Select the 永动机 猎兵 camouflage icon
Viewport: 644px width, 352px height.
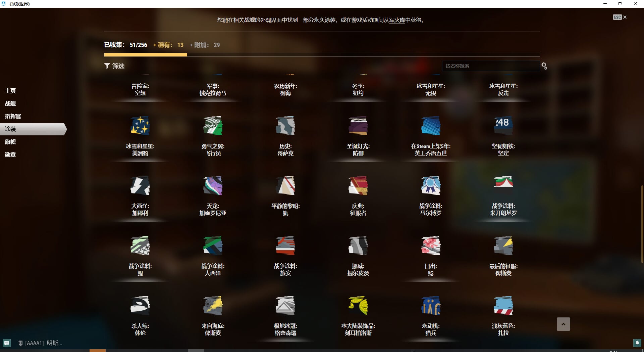tap(431, 305)
